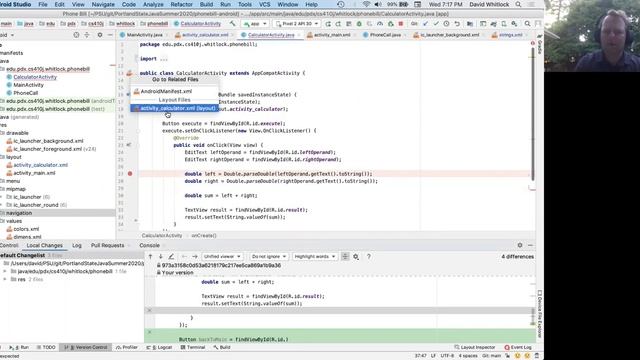This screenshot has height=360, width=640.
Task: Expand the res 2 files changelist node
Action: pos(5,280)
